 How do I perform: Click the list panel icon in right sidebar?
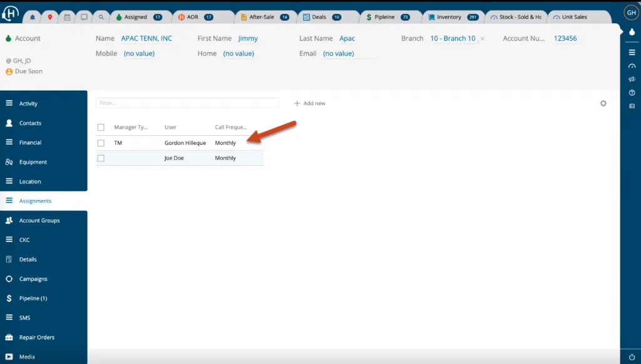click(x=632, y=106)
